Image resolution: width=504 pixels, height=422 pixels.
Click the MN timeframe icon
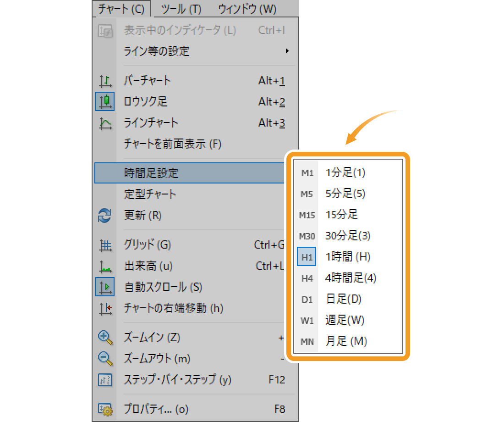(307, 342)
